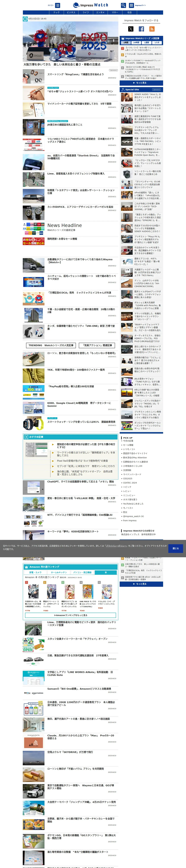Image resolution: width=186 pixels, height=868 pixels.
Task: Open the SENDY AUDIO Aiva 2 special site item
Action: pyautogui.click(x=141, y=97)
